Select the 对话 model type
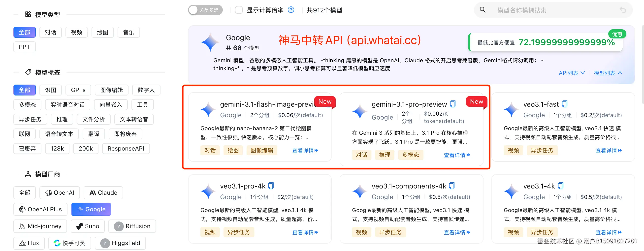 [51, 32]
